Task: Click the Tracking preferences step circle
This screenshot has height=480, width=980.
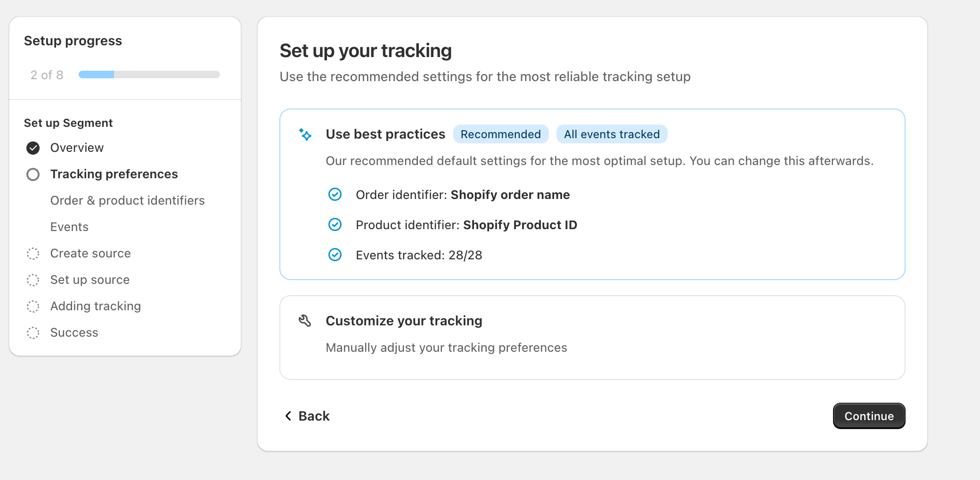Action: coord(33,174)
